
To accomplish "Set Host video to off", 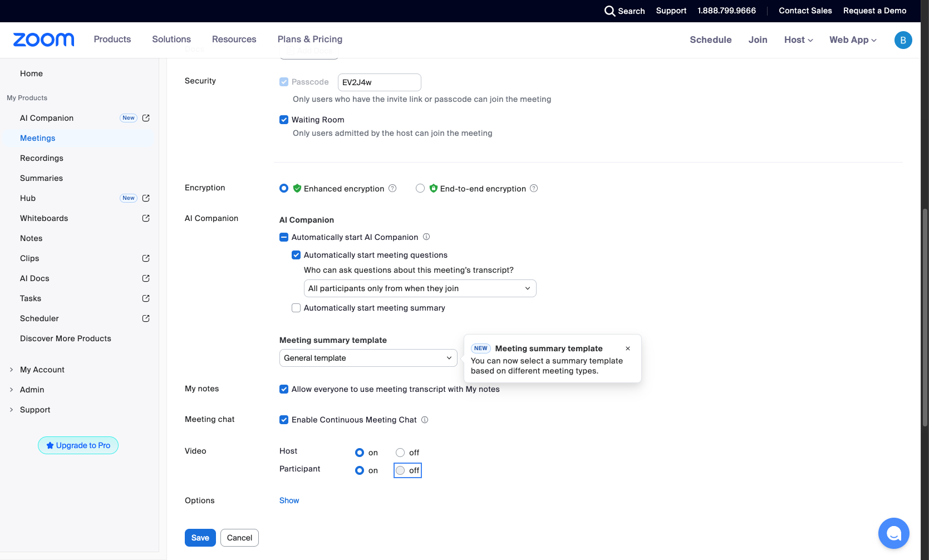I will [x=400, y=453].
